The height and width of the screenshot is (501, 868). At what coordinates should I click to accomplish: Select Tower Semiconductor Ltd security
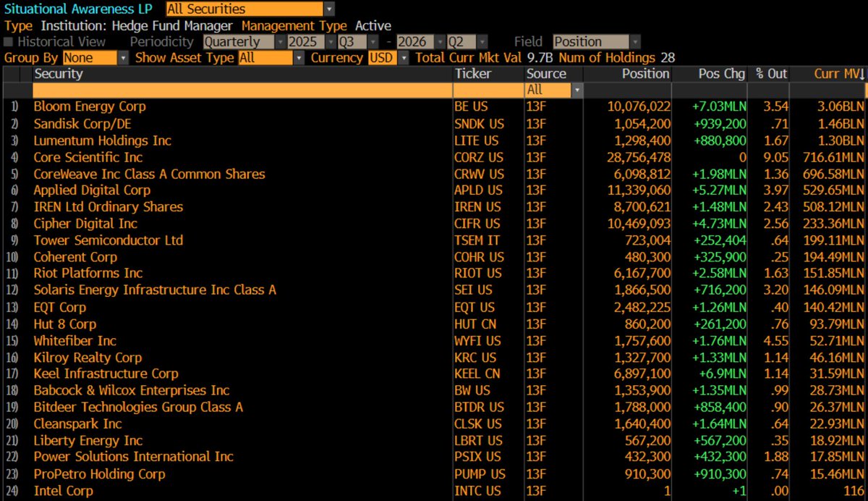click(108, 240)
